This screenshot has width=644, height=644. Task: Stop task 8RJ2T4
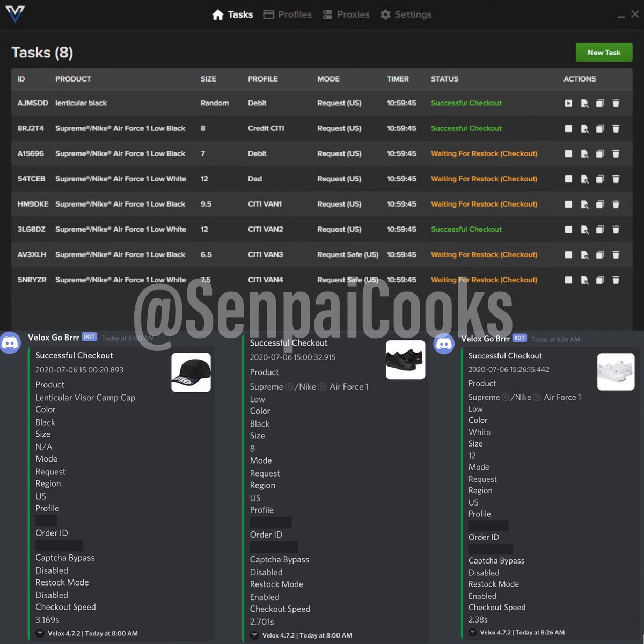(x=568, y=128)
